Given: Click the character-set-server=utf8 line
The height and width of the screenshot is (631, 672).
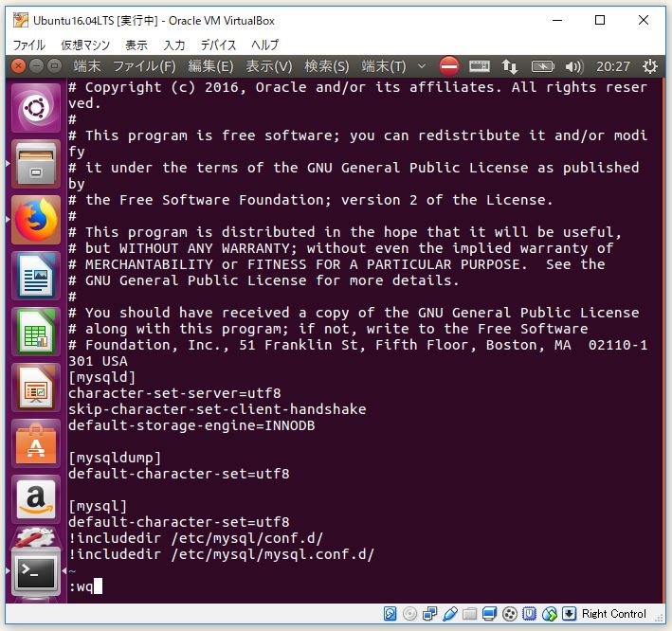Looking at the screenshot, I should click(x=174, y=393).
